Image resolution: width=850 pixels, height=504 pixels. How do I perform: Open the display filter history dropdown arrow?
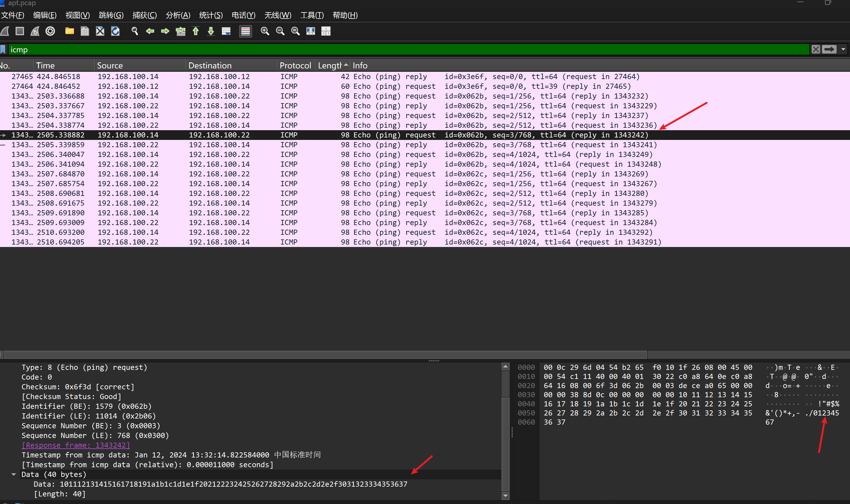(x=843, y=50)
